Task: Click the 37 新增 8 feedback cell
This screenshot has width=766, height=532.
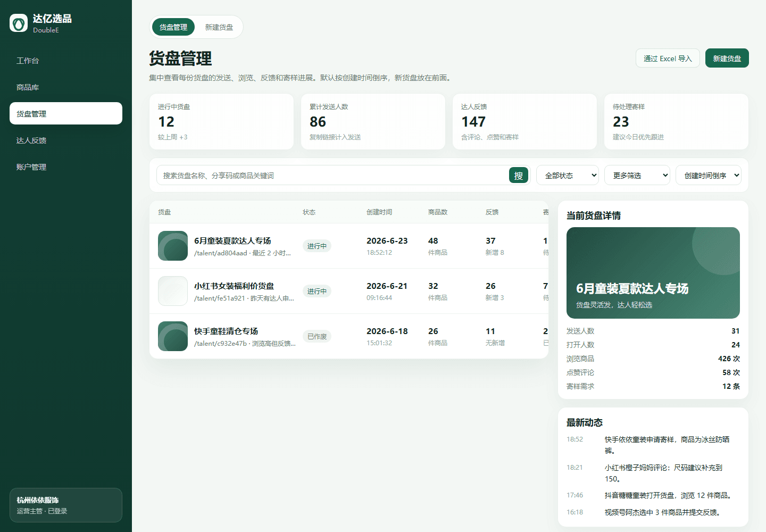Action: pyautogui.click(x=495, y=246)
